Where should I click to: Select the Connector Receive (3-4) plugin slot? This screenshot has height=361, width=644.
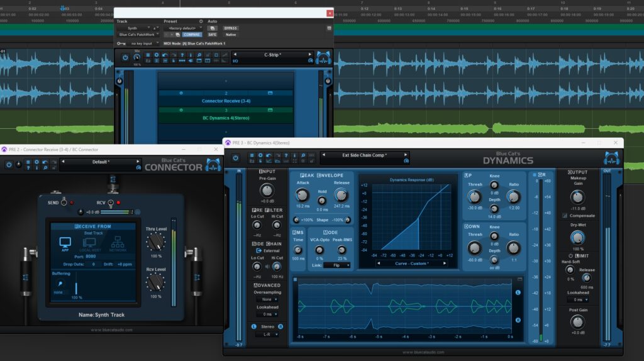226,101
